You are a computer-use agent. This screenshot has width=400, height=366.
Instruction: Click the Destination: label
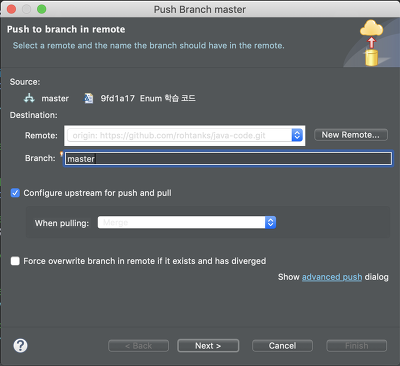(34, 115)
